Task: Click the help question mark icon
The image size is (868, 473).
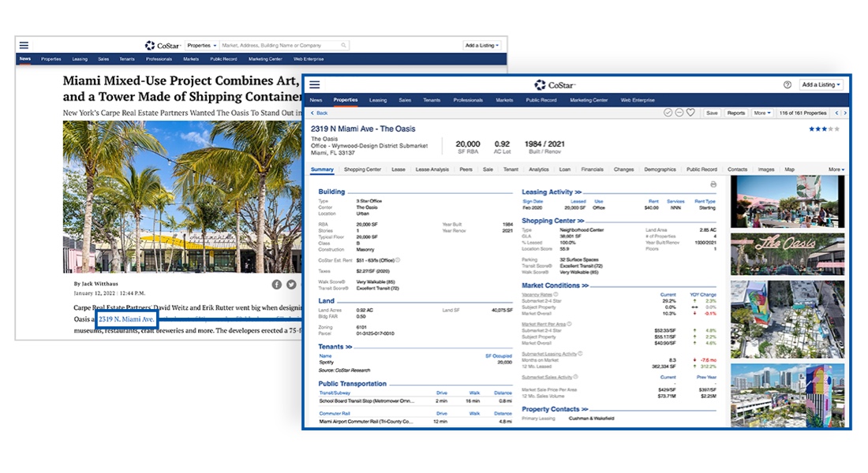Action: 787,84
